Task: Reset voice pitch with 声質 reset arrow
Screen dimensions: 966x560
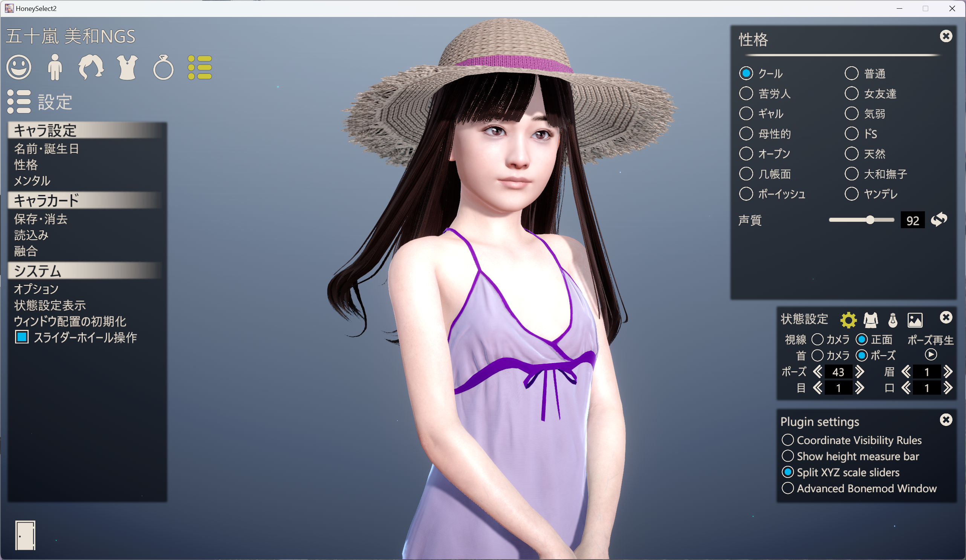Action: 939,220
